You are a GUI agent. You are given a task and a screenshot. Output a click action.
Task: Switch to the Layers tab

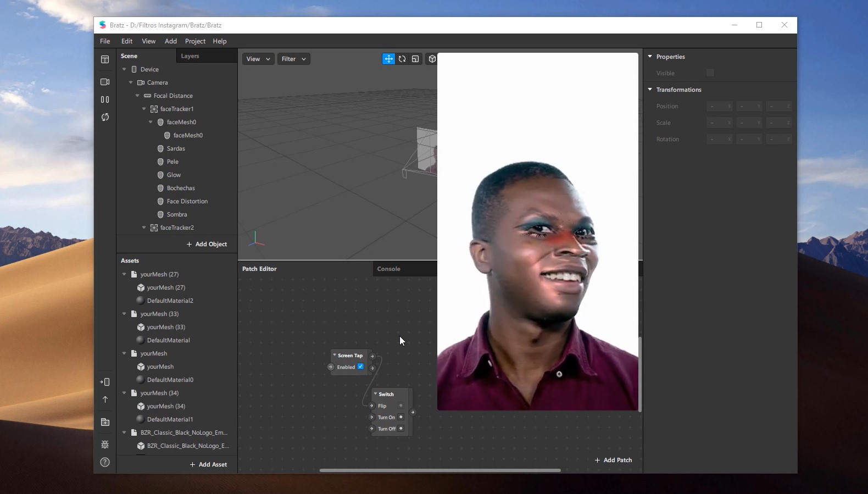pos(190,56)
